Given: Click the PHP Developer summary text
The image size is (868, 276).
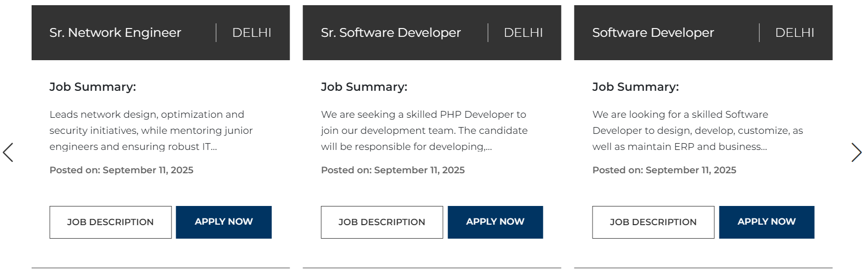Looking at the screenshot, I should click(x=424, y=130).
